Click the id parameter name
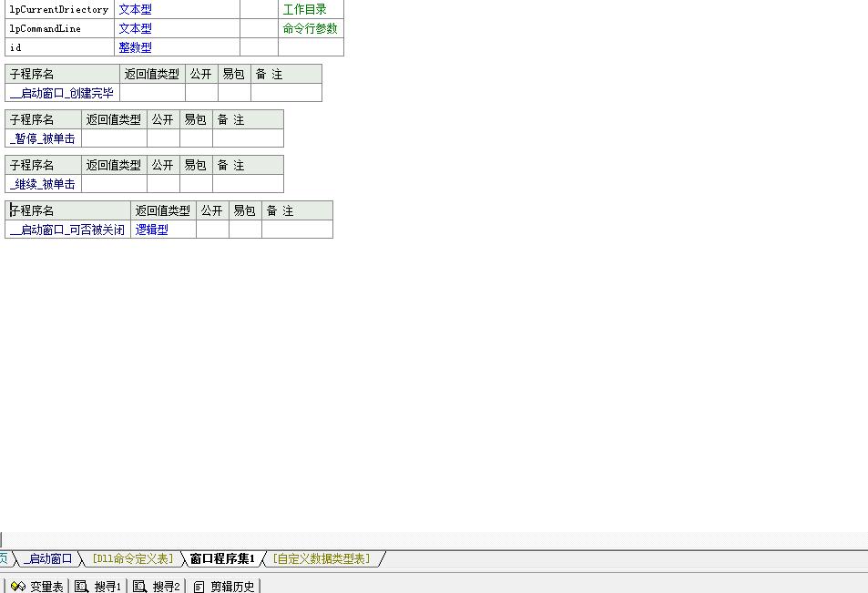The width and height of the screenshot is (868, 593). [x=59, y=47]
